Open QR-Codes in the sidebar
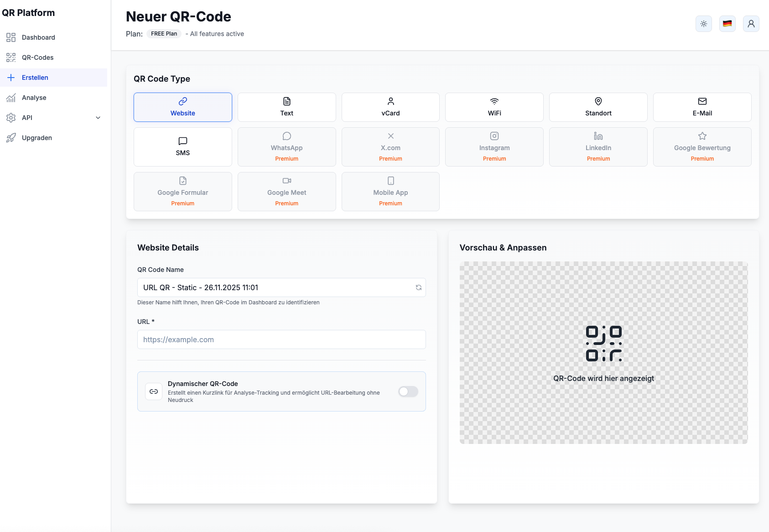Viewport: 769px width, 532px height. 54,57
